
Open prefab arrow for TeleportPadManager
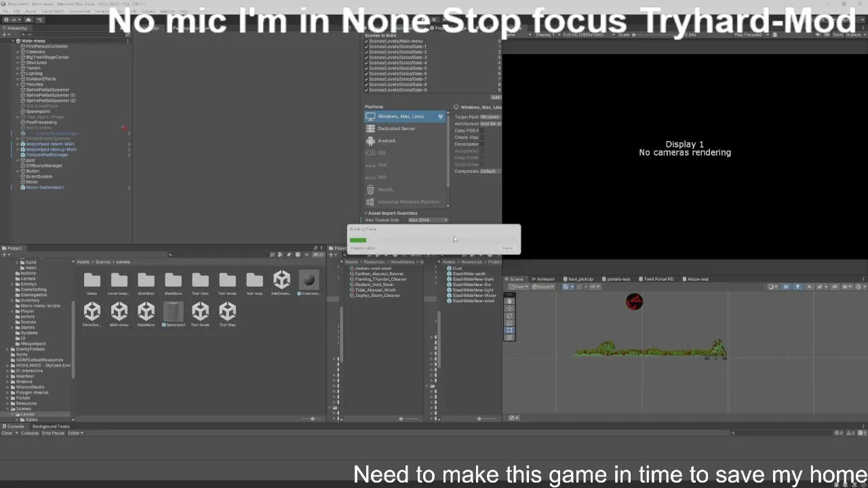(129, 155)
